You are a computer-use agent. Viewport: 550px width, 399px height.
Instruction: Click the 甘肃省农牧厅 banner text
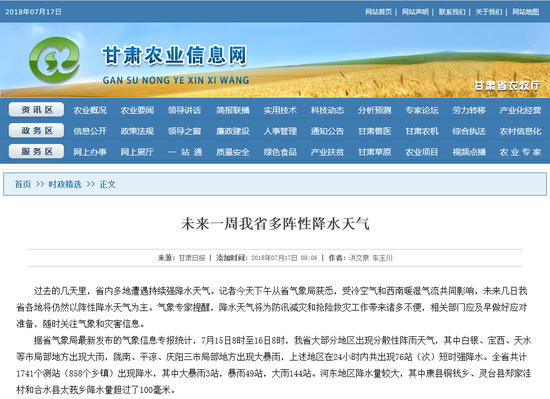pos(507,85)
